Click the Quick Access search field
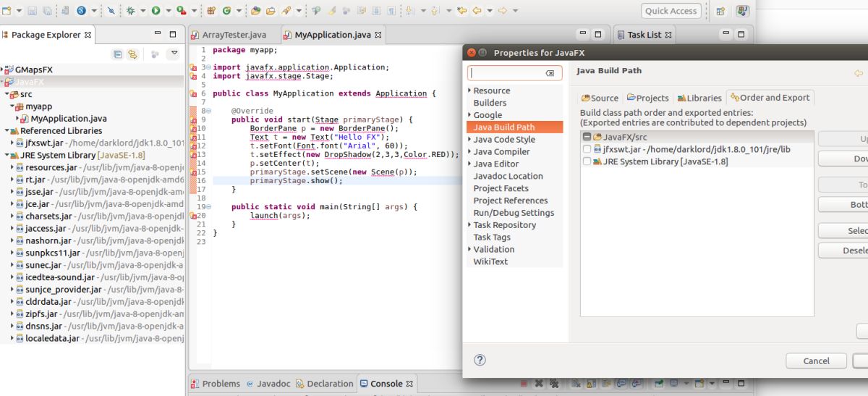The image size is (868, 396). coord(671,11)
